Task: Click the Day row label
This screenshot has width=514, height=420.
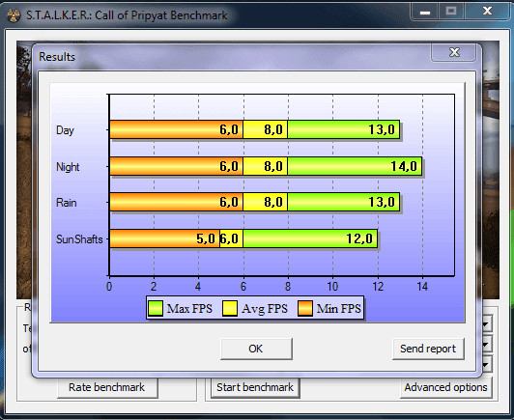Action: 65,130
